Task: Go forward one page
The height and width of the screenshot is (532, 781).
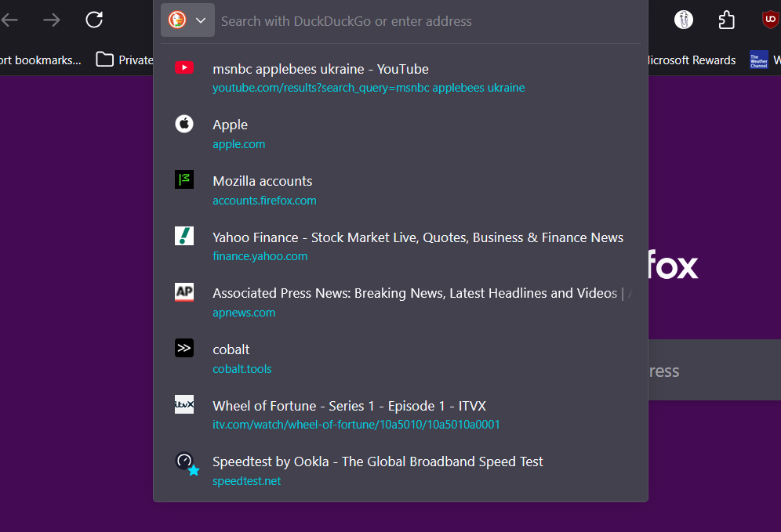Action: pyautogui.click(x=52, y=20)
